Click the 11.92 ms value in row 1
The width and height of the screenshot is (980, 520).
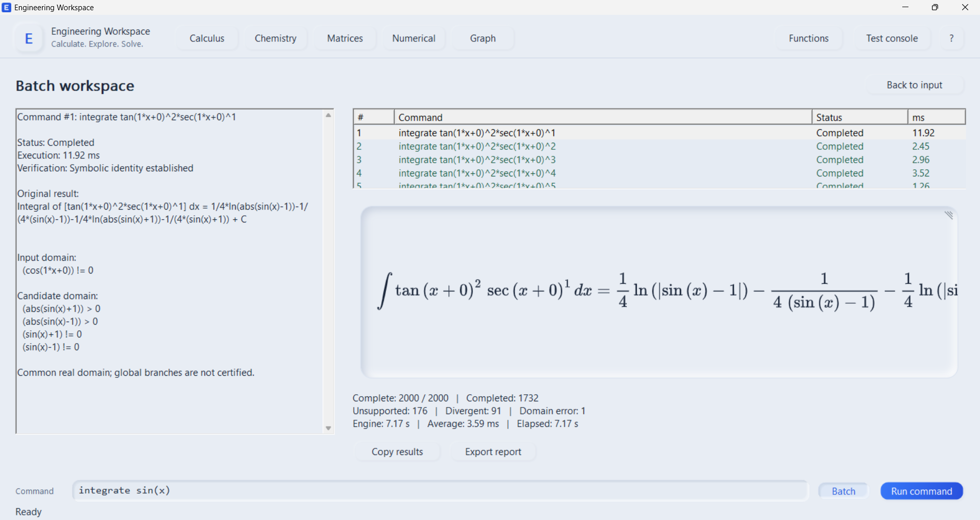pyautogui.click(x=923, y=133)
